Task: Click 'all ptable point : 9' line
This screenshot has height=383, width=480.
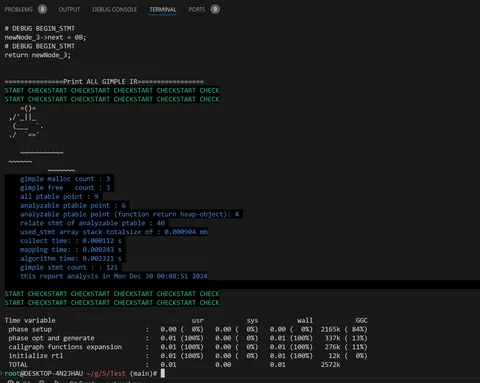Action: [59, 197]
